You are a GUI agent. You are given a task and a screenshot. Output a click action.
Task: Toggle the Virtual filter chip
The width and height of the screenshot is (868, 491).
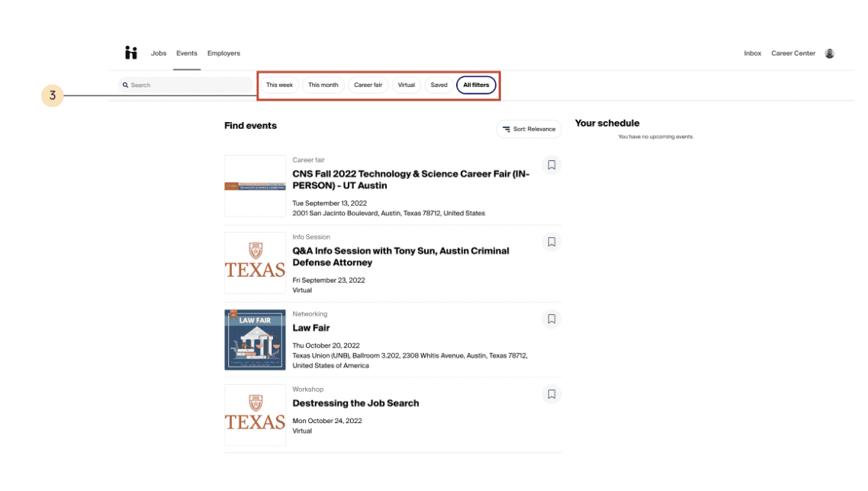tap(407, 85)
